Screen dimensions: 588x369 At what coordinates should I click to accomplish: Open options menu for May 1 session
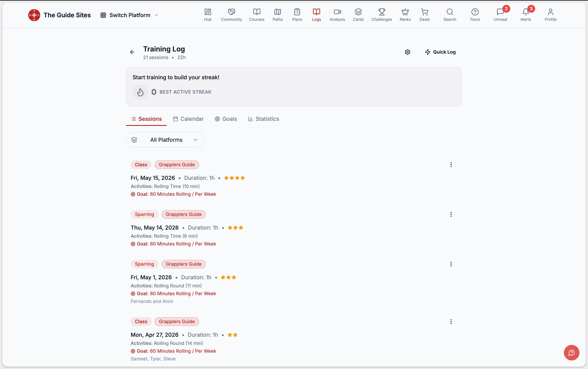[x=451, y=264]
